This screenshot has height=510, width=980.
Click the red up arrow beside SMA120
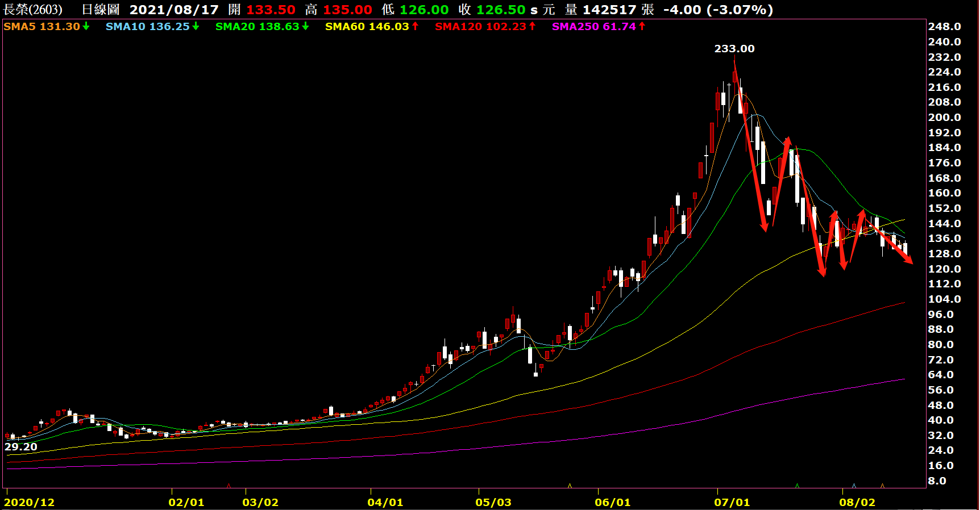click(532, 26)
